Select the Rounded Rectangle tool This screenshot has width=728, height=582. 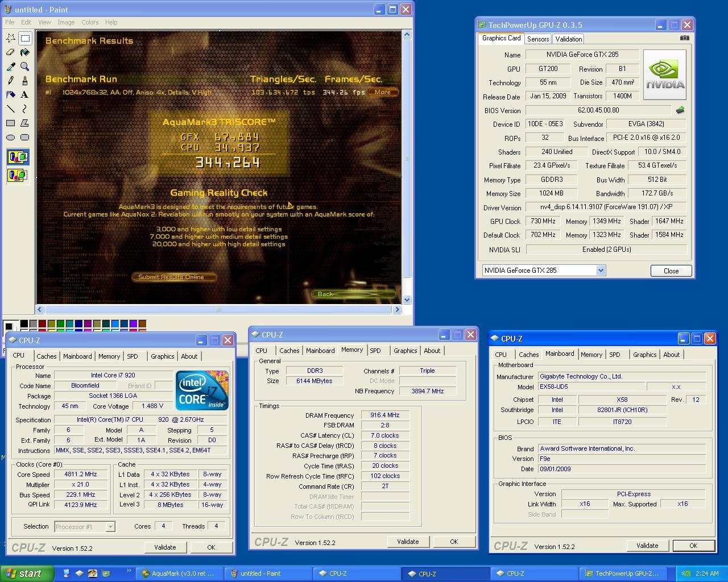25,138
